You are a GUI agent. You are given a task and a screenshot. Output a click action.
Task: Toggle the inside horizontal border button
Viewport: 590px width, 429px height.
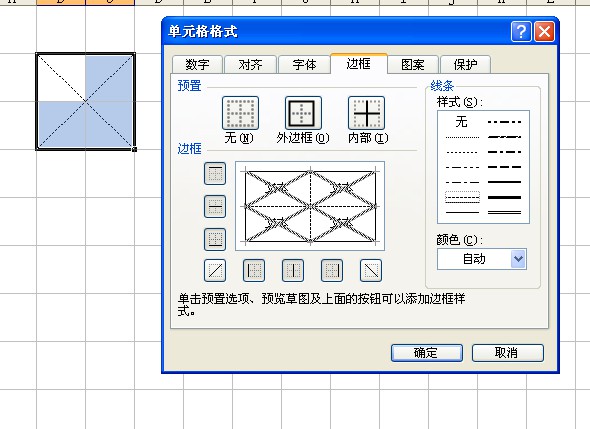coord(215,206)
